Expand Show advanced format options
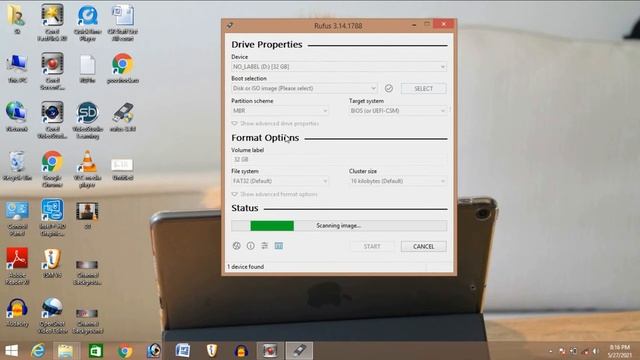Screen dimensions: 640x360 (274, 194)
